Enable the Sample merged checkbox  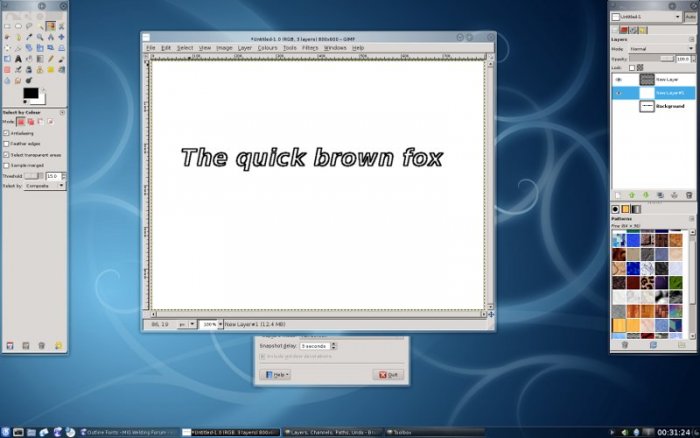[x=6, y=165]
